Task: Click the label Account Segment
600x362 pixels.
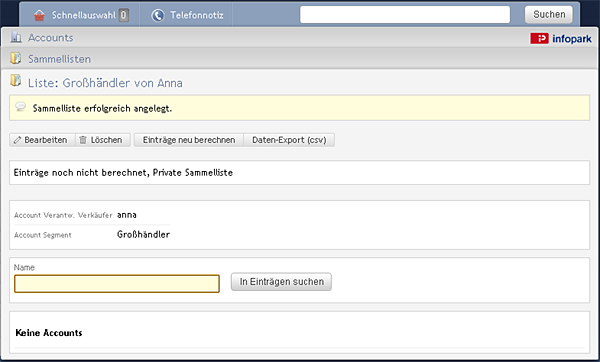Action: click(x=43, y=235)
